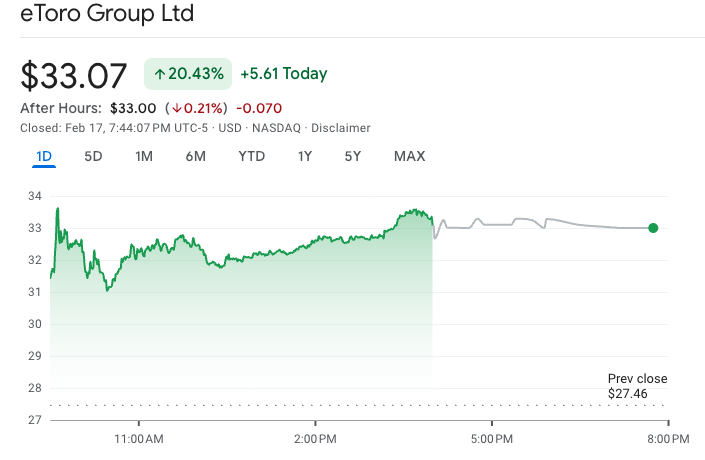Click the eToro Group Ltd title
Screen dimensions: 705x460
[x=107, y=14]
